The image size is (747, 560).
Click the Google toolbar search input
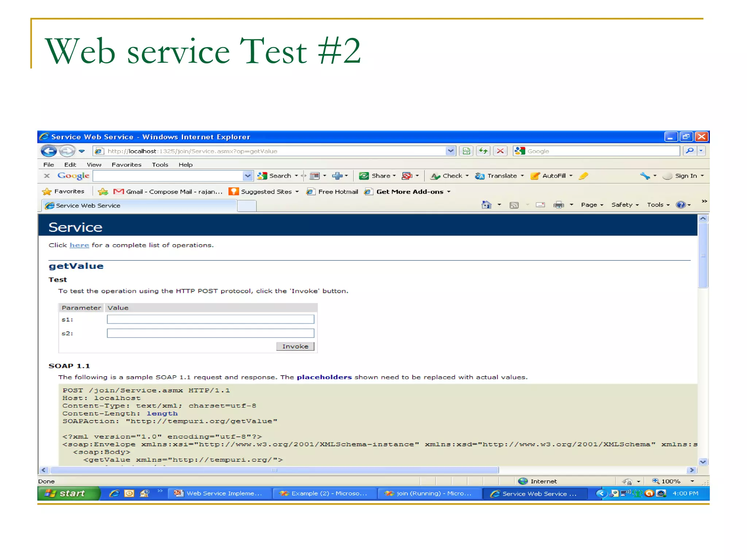168,176
